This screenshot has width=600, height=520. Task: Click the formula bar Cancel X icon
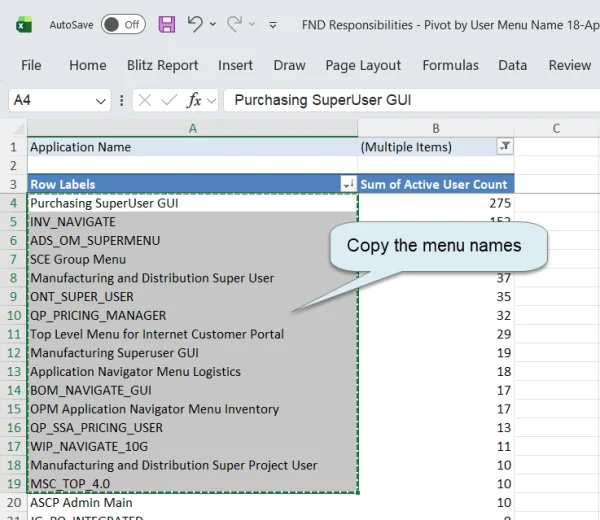click(x=145, y=101)
